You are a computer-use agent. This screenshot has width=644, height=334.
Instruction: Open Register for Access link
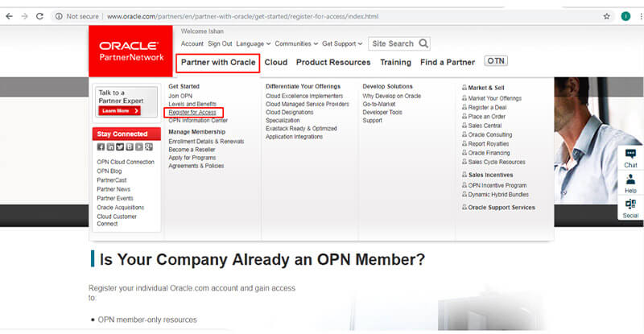192,112
